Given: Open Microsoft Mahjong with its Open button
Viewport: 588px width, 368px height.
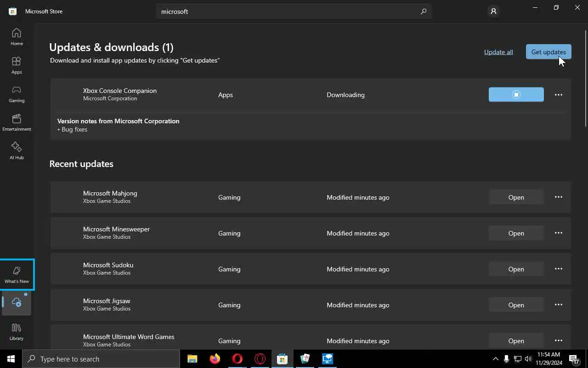Looking at the screenshot, I should (x=516, y=197).
